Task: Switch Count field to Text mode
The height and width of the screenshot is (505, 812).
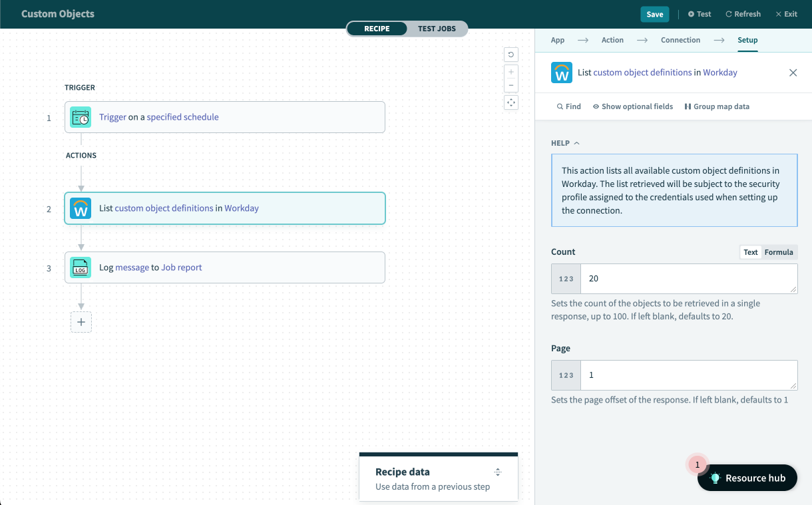Action: coord(751,252)
